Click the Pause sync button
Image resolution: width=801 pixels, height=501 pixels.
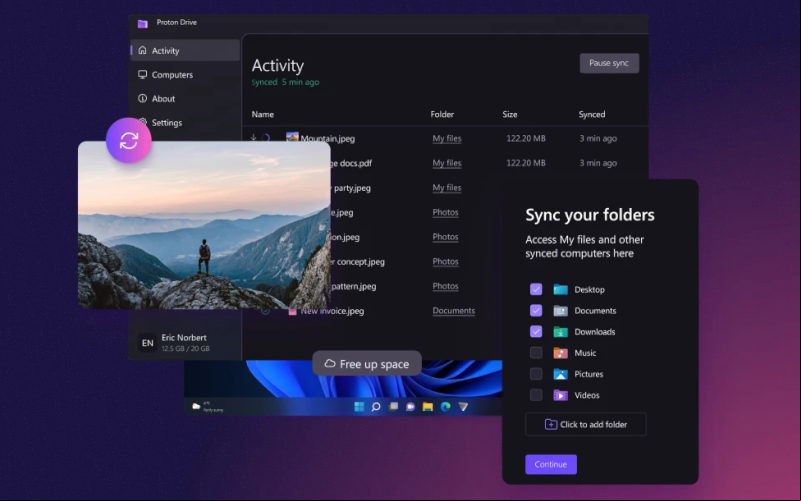point(609,63)
